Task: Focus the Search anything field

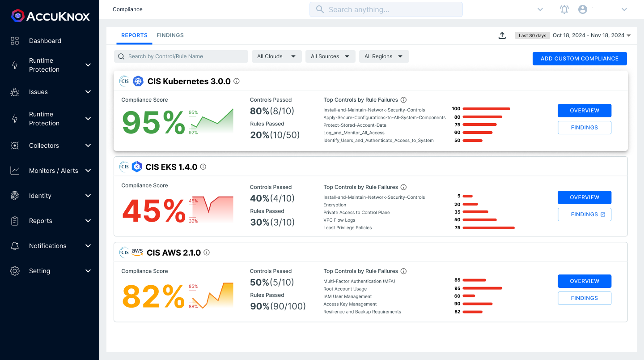Action: point(386,9)
